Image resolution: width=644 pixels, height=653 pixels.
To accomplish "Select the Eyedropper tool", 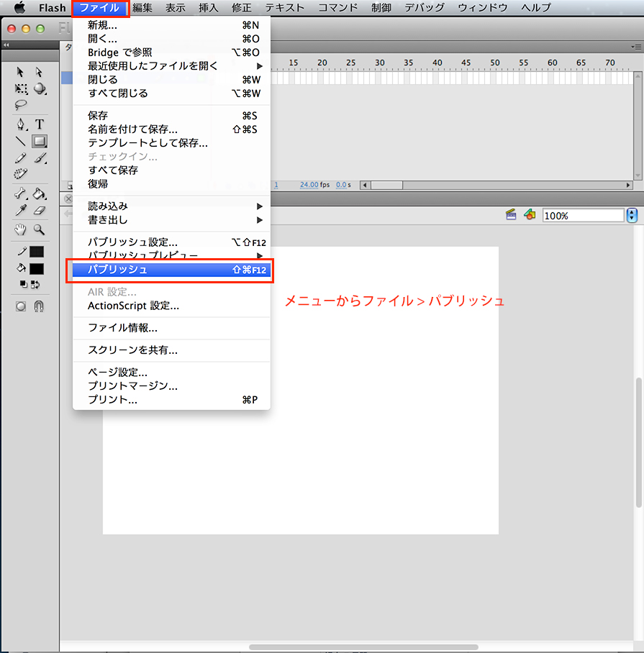I will 21,210.
